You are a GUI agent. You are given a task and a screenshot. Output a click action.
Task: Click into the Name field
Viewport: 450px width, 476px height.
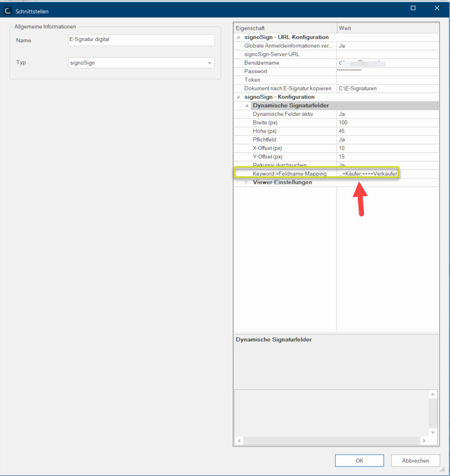(x=141, y=41)
